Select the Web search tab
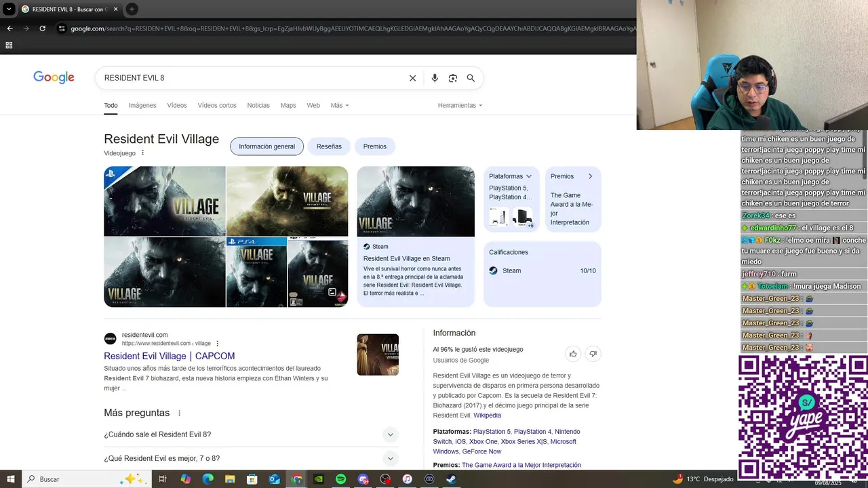The width and height of the screenshot is (868, 488). (313, 105)
